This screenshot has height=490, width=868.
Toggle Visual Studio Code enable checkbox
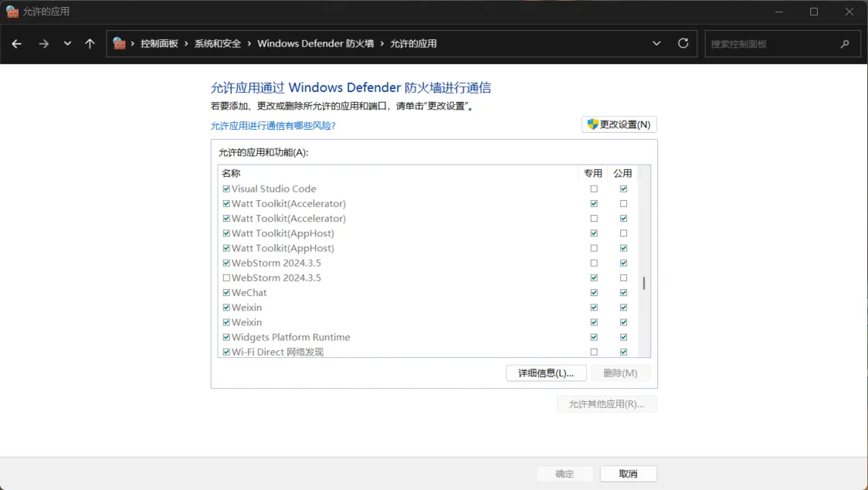pos(226,189)
